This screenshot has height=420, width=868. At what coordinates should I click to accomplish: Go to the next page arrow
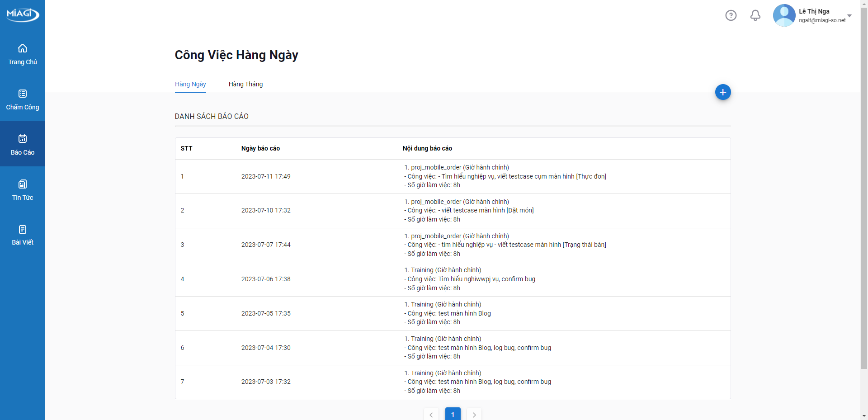[x=474, y=414]
